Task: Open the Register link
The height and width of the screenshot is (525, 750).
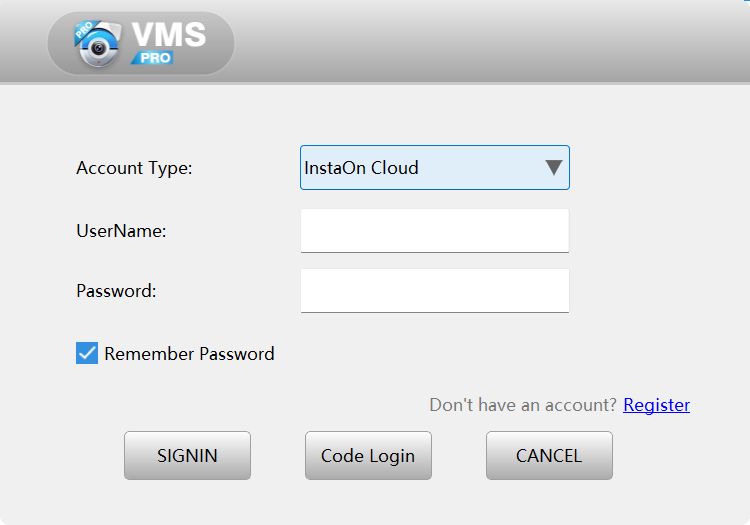Action: click(656, 405)
